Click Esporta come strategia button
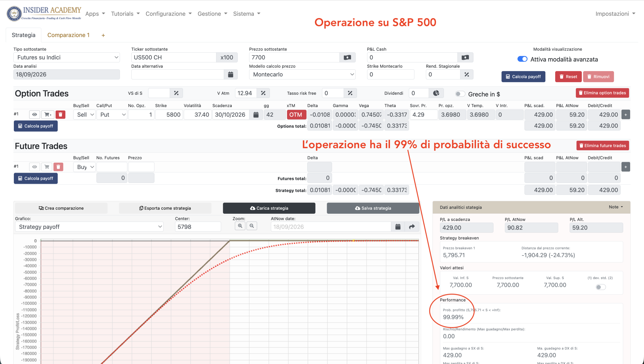The image size is (644, 364). [x=165, y=208]
